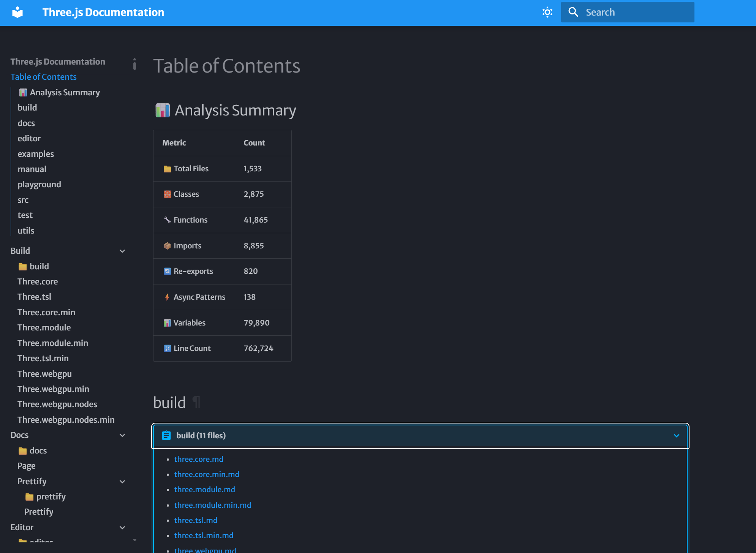Click the search magnifier icon
Viewport: 756px width, 553px height.
point(573,13)
